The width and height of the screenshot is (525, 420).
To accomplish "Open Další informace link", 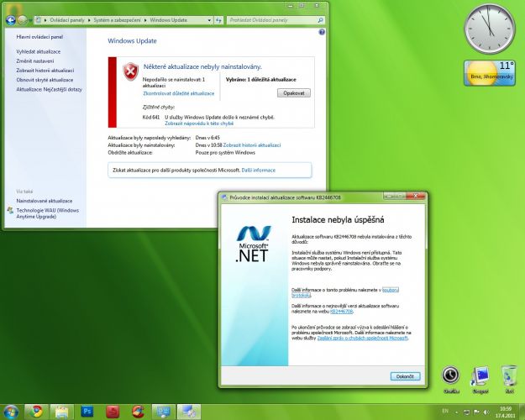I will tap(259, 171).
